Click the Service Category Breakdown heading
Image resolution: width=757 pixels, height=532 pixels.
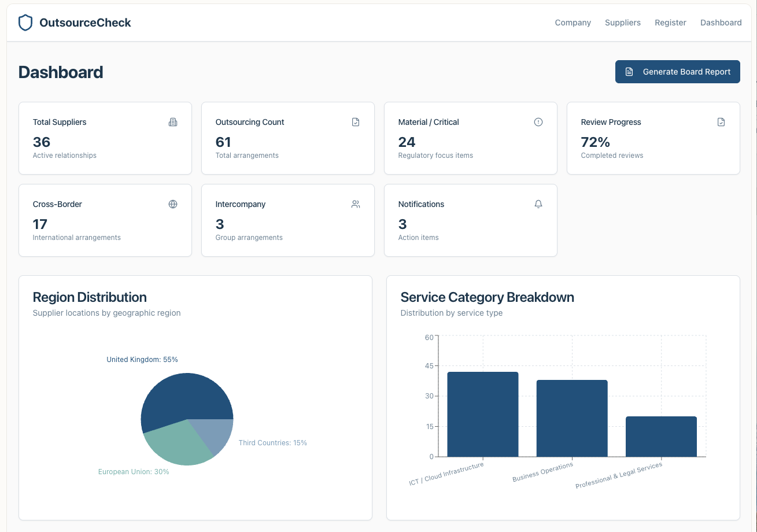488,297
